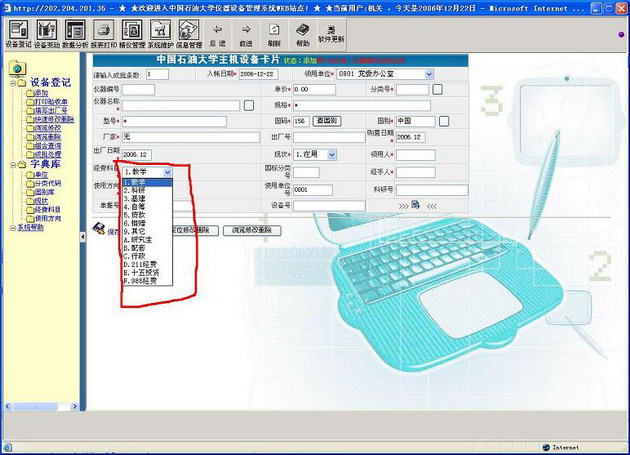630x455 pixels.
Task: Open the 现状 status dropdown
Action: (331, 155)
